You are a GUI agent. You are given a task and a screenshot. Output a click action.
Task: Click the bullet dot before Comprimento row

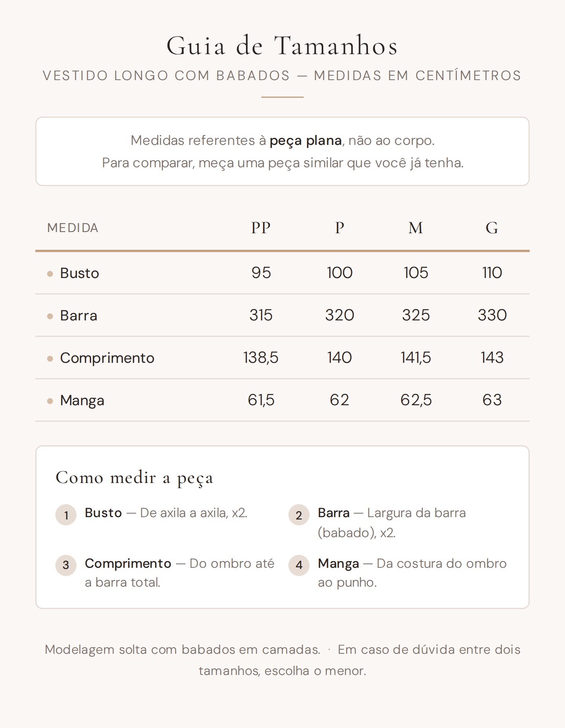point(50,359)
